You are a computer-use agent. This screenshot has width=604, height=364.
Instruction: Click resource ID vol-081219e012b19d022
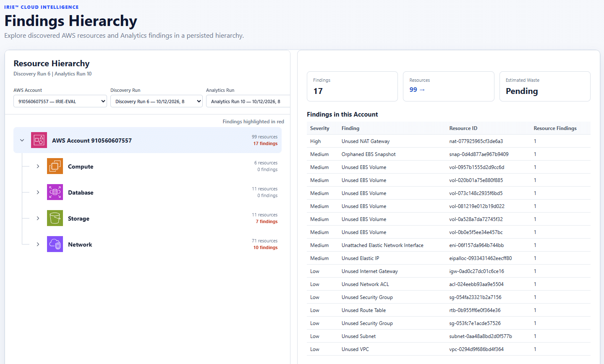[477, 206]
